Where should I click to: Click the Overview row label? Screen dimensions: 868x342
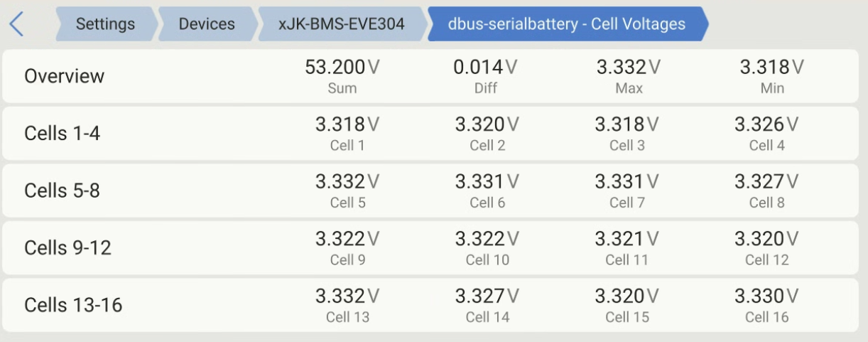[x=65, y=76]
